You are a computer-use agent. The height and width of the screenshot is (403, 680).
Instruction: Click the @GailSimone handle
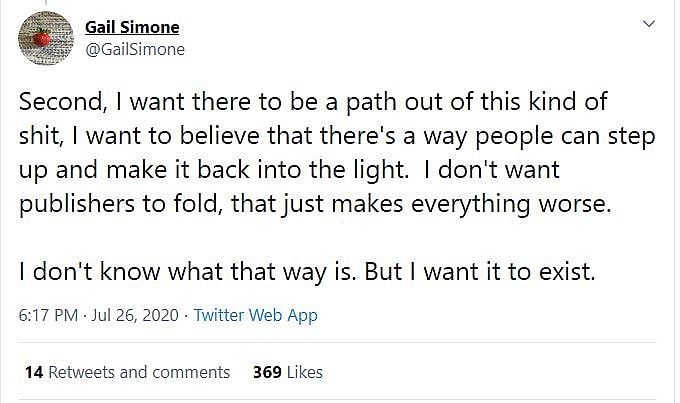tap(135, 48)
